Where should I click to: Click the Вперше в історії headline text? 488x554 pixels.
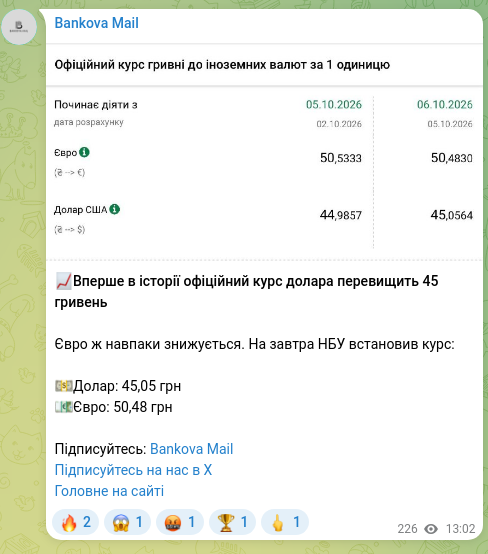pyautogui.click(x=246, y=292)
